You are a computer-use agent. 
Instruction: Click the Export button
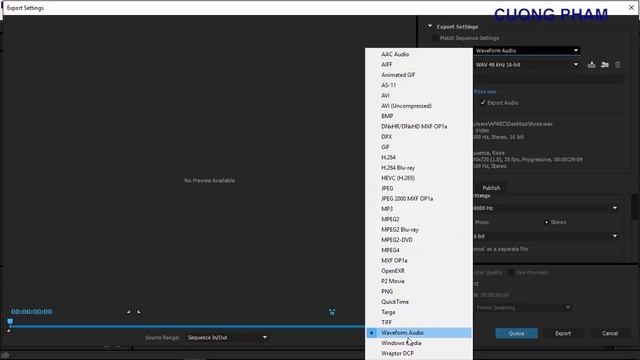pos(563,333)
